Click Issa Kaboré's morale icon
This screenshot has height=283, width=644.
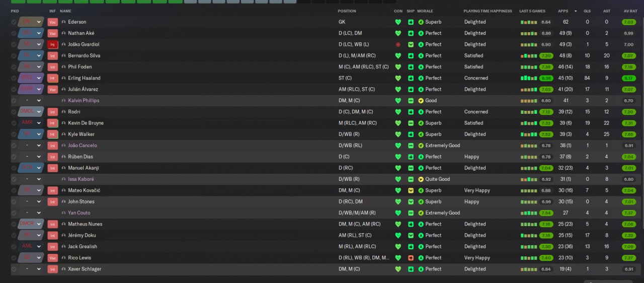pyautogui.click(x=421, y=179)
